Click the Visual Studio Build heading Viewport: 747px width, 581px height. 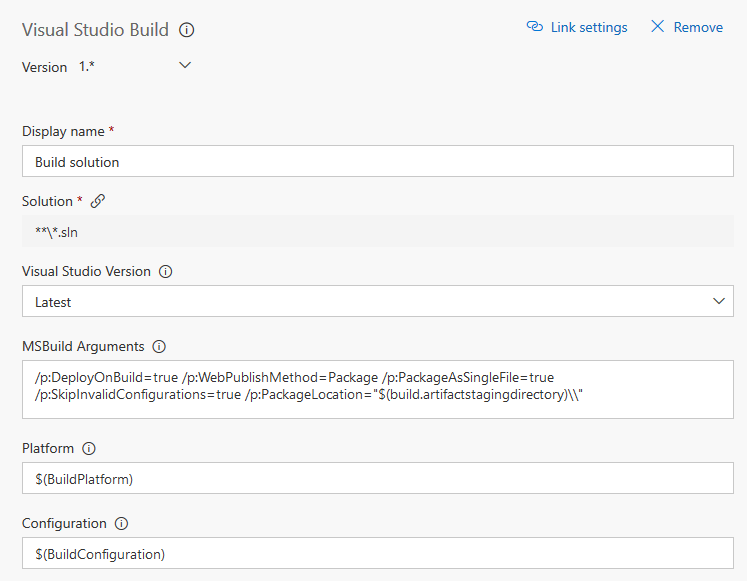tap(95, 30)
